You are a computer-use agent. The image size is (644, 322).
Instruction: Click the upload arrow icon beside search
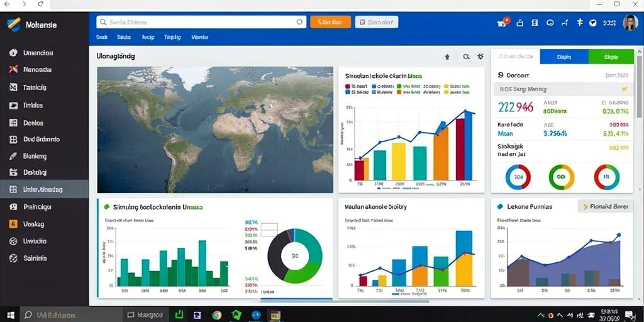pos(447,57)
